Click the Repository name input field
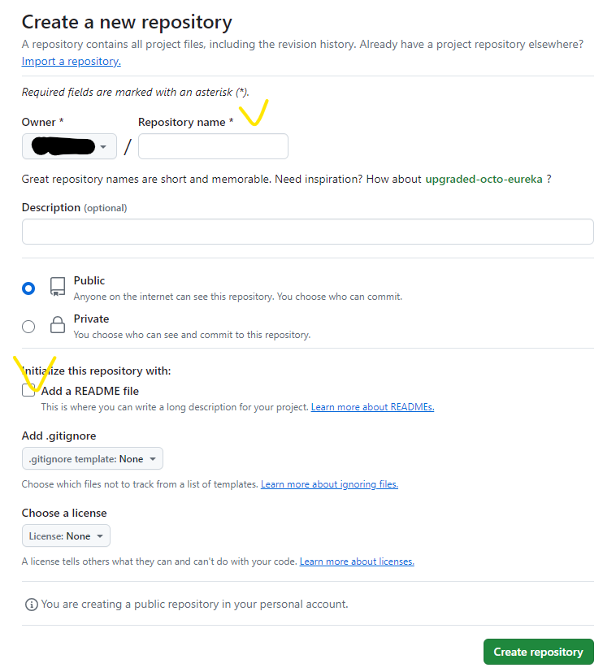The image size is (616, 672). point(213,146)
